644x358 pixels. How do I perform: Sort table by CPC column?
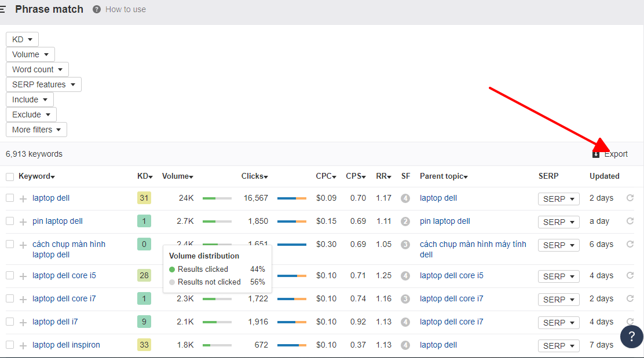coord(326,176)
